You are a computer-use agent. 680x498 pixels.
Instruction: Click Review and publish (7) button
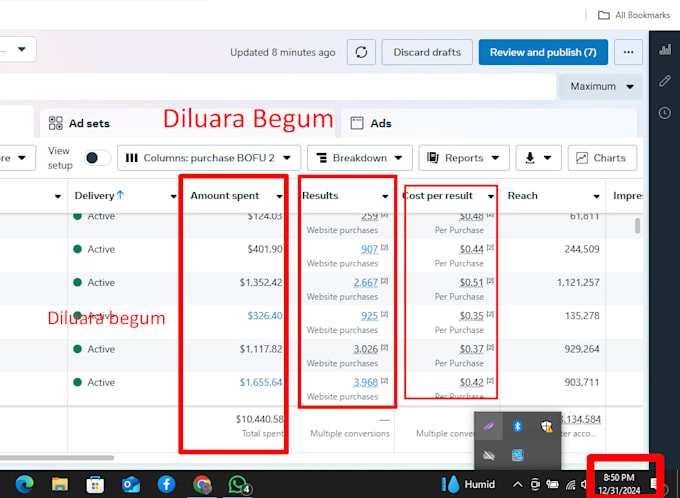pyautogui.click(x=543, y=52)
